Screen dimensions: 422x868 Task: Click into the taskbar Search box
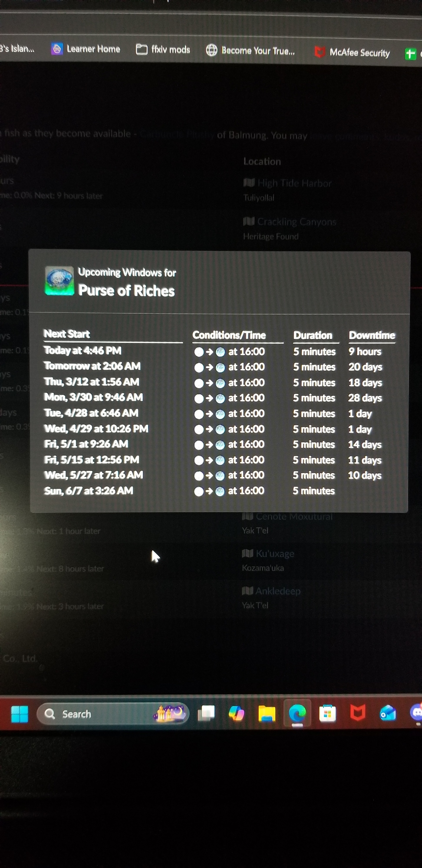(100, 714)
